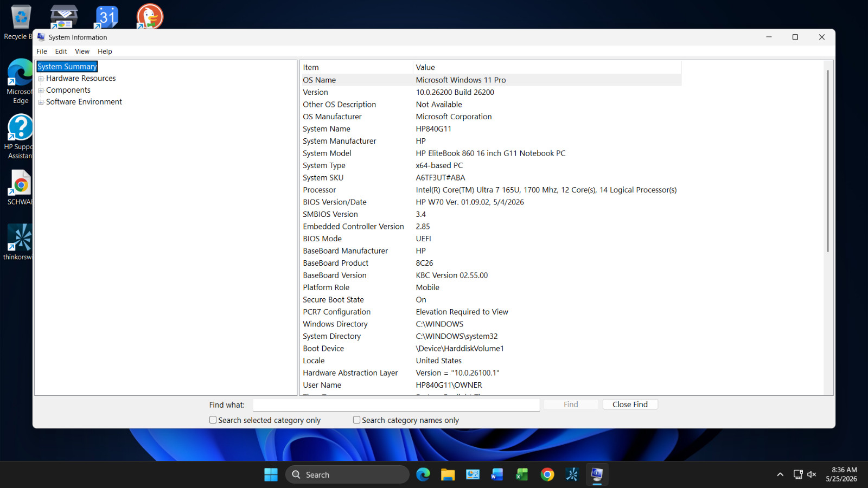
Task: Open the Edit menu
Action: tap(61, 52)
